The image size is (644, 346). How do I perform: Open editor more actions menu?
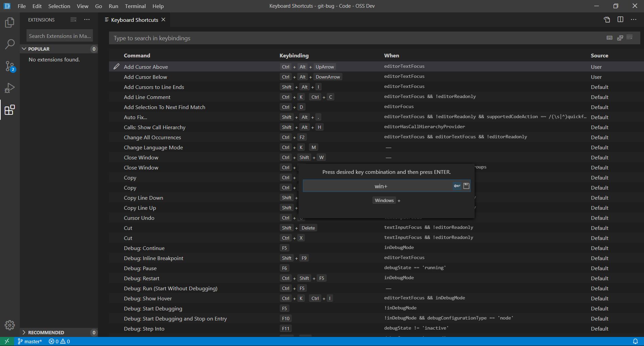tap(633, 20)
